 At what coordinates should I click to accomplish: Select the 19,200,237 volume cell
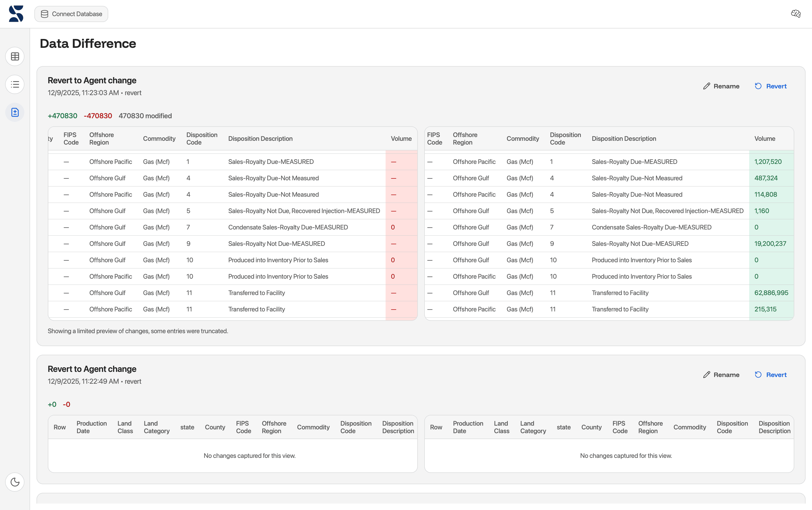(770, 243)
